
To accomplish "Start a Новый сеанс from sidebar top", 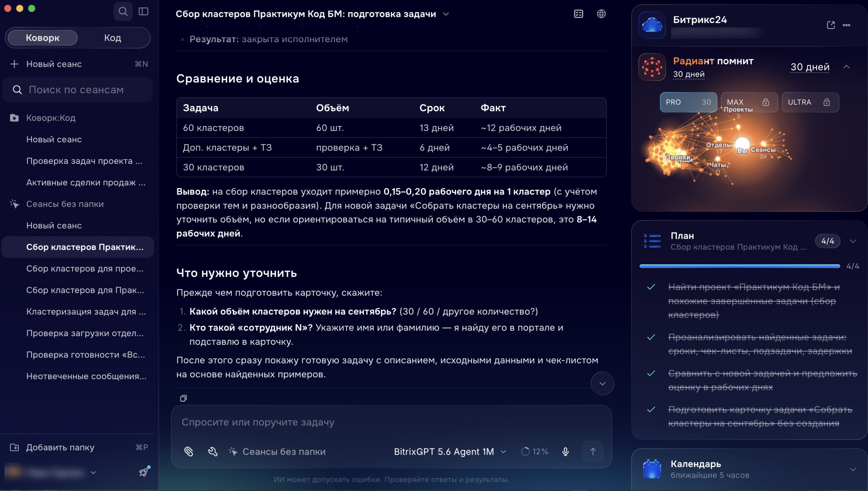I will pos(78,64).
